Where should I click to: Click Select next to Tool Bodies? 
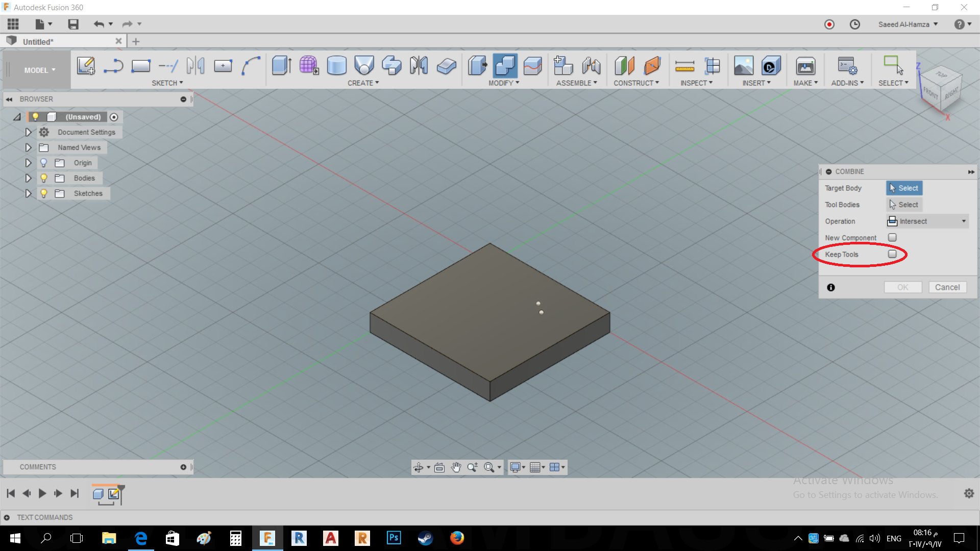click(x=903, y=205)
